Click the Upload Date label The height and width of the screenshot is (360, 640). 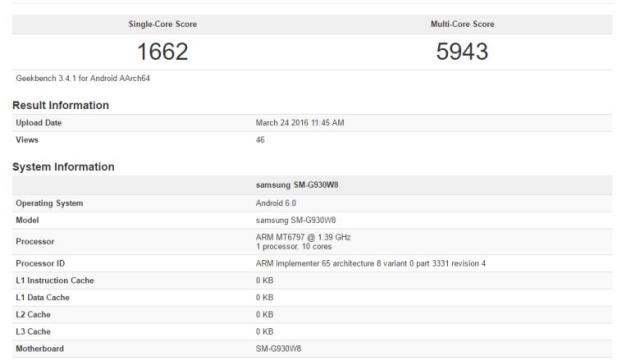pos(39,123)
